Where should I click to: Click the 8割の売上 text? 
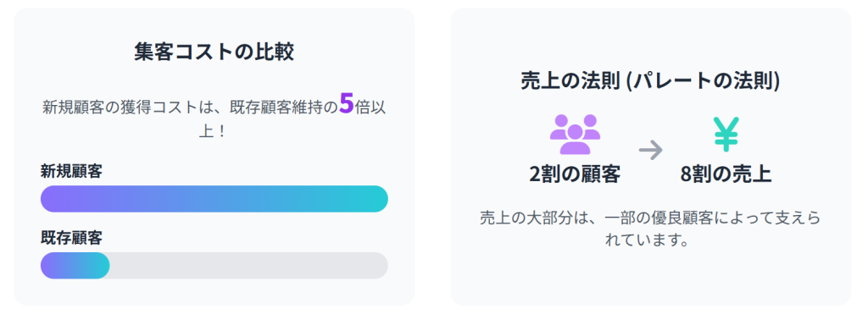pos(726,174)
